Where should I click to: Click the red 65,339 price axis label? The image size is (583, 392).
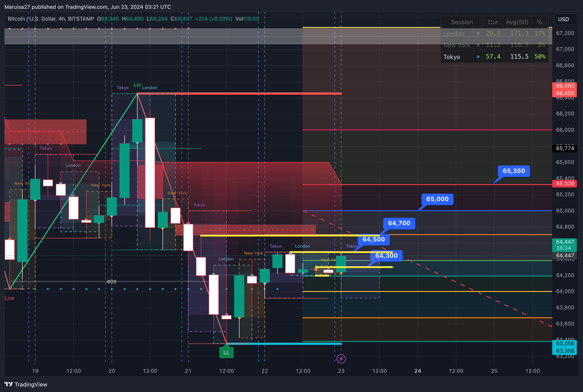565,183
